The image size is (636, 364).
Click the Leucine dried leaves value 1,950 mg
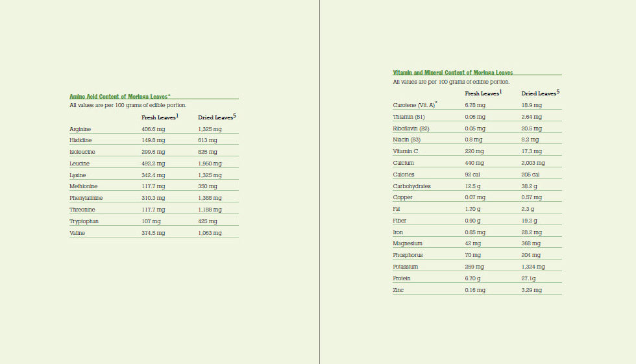click(x=210, y=164)
